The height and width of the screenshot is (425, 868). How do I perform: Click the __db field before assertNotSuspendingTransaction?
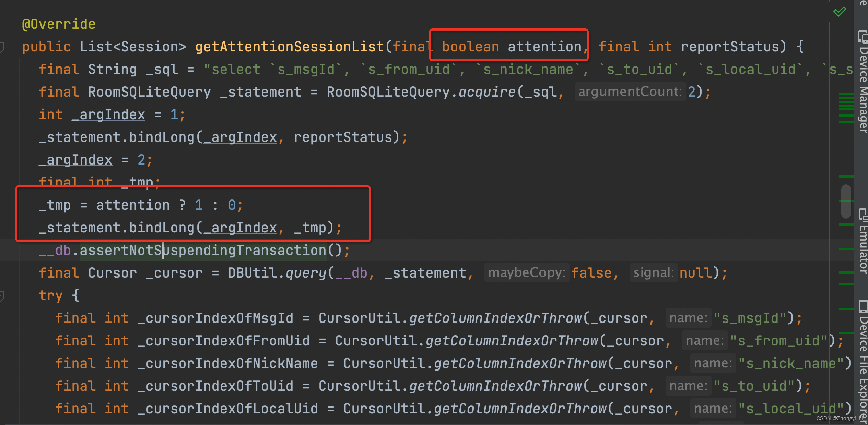coord(55,251)
